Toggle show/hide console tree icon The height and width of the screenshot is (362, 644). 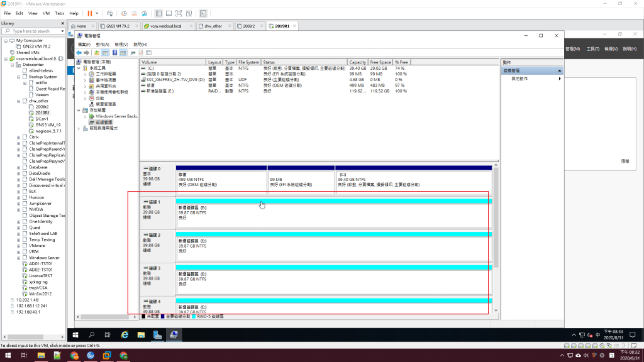pos(105,53)
